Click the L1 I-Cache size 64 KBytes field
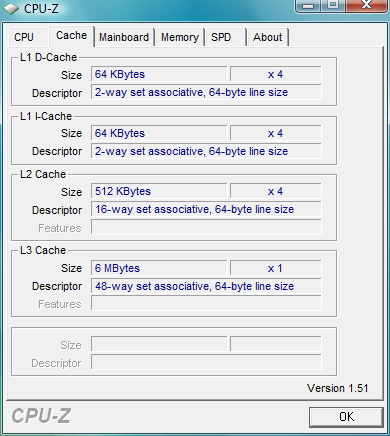 click(x=159, y=133)
